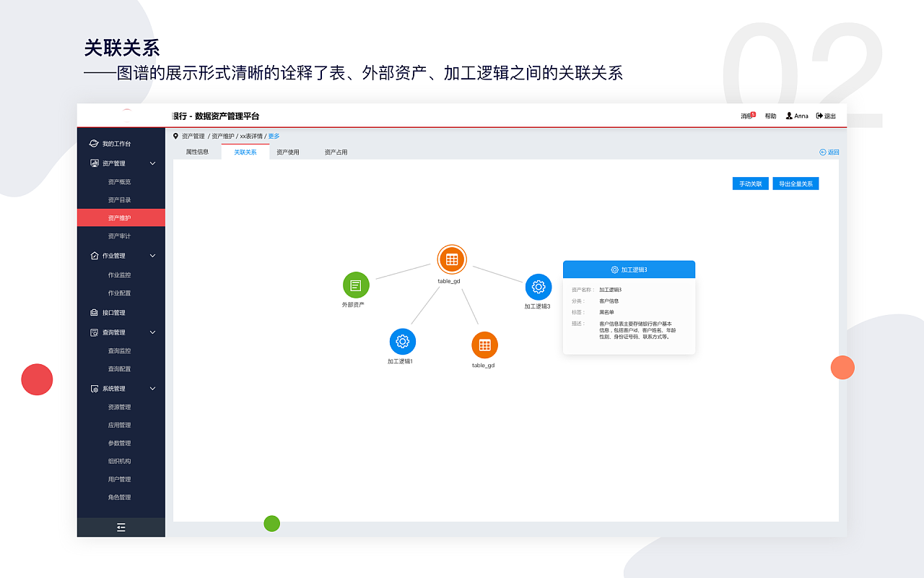Click the breadcrumb location pin icon
The image size is (924, 578).
(x=175, y=135)
